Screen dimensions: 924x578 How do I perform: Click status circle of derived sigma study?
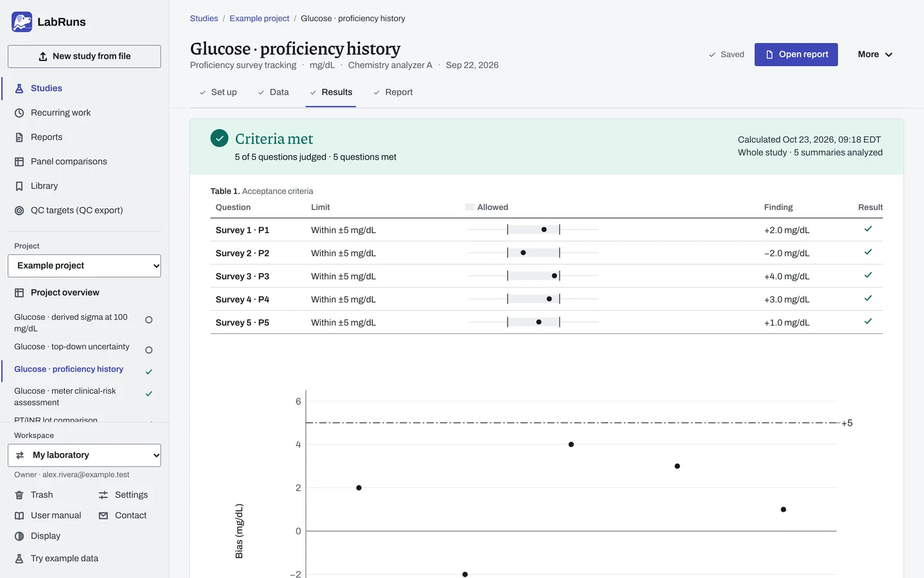click(x=149, y=320)
